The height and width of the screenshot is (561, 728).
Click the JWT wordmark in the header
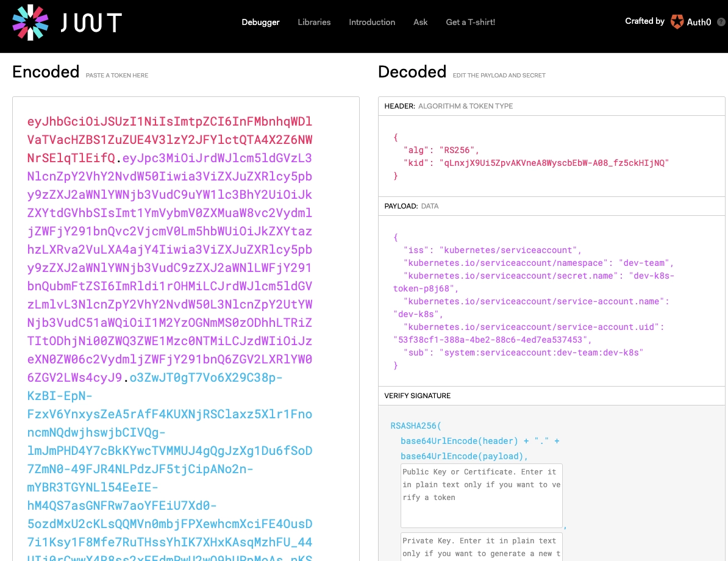(91, 23)
